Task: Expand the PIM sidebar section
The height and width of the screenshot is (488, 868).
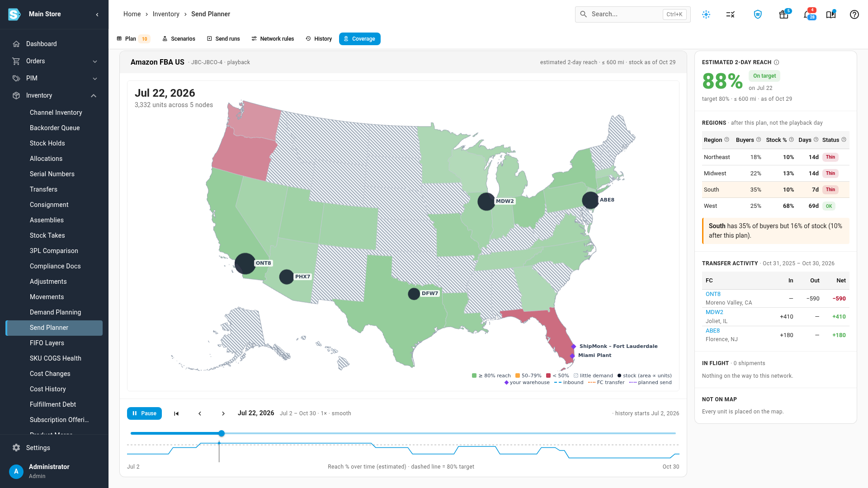Action: pos(54,78)
